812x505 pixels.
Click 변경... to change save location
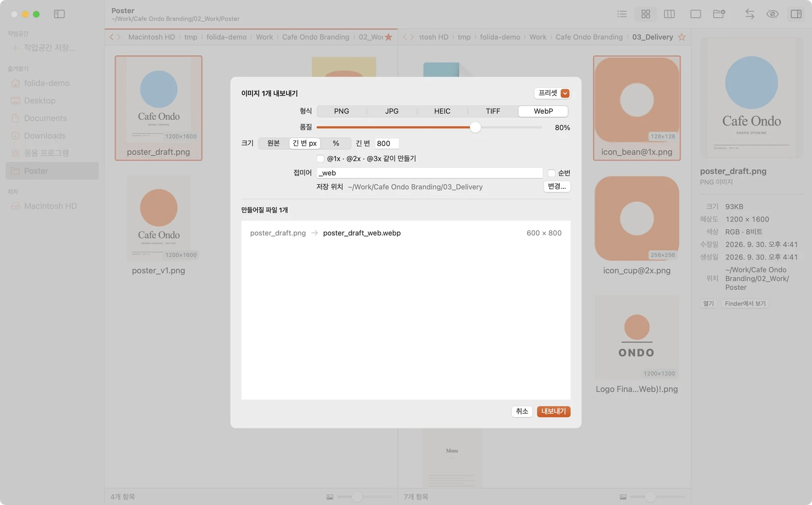(x=557, y=187)
